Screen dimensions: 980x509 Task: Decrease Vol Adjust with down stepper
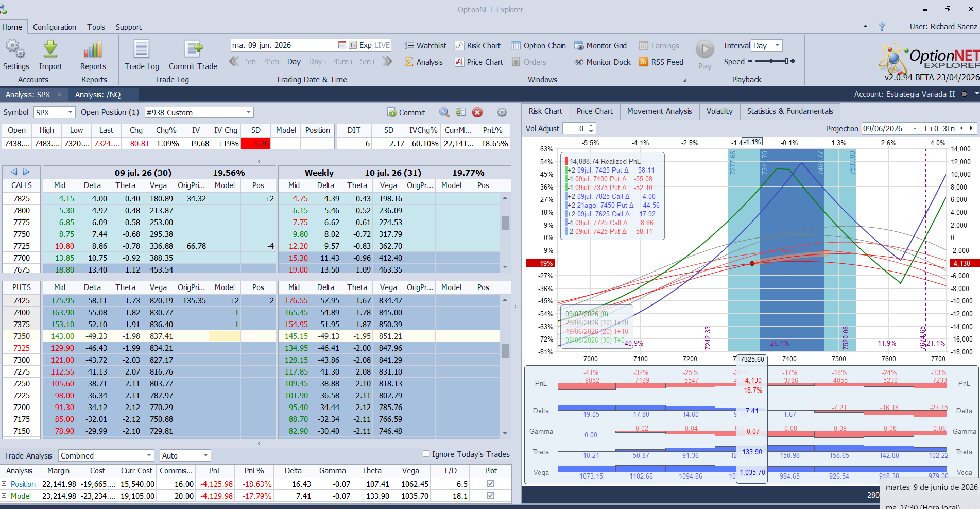click(x=591, y=131)
